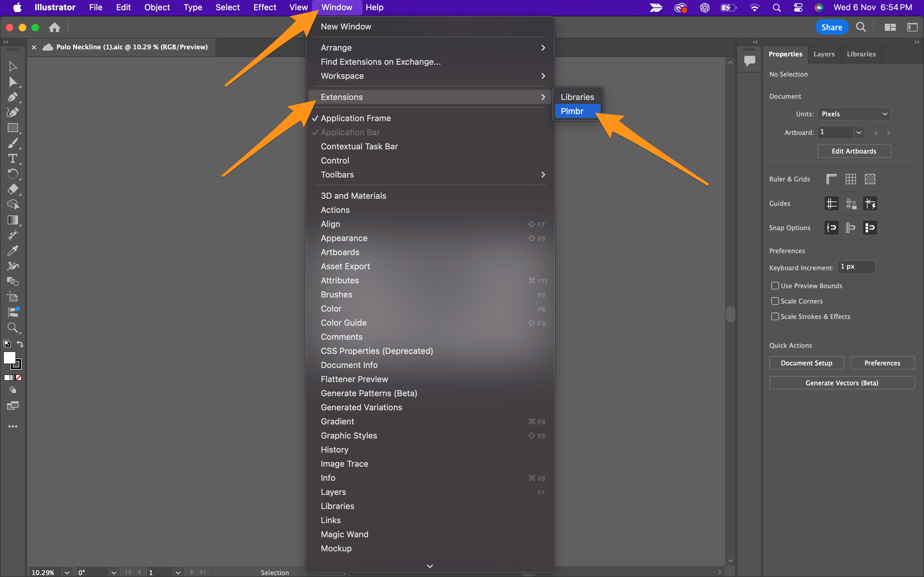Open the Artboard number dropdown

pyautogui.click(x=859, y=132)
